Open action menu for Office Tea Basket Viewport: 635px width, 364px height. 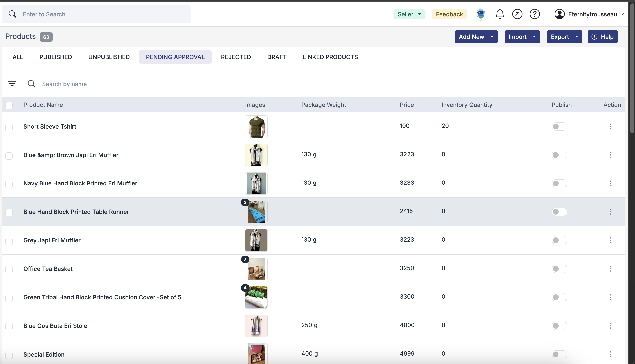tap(610, 269)
